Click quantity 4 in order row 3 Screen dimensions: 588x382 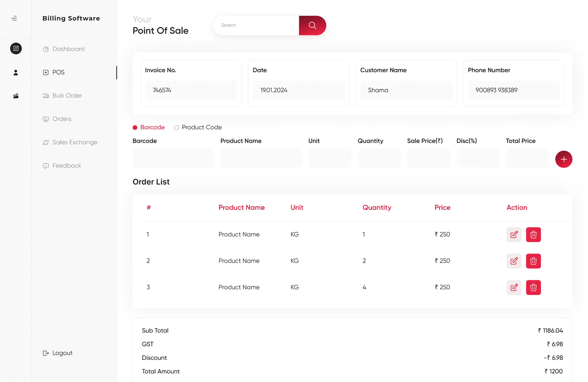364,287
